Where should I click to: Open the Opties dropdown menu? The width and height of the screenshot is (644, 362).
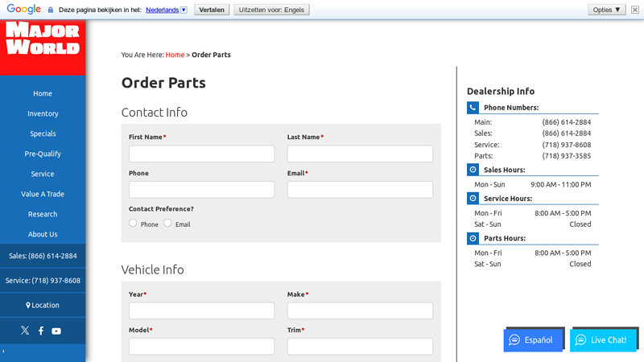coord(607,10)
